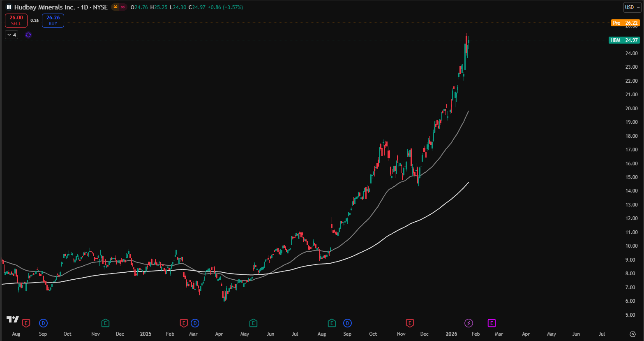
Task: Click the purple upcoming earnings E marker
Action: [492, 323]
